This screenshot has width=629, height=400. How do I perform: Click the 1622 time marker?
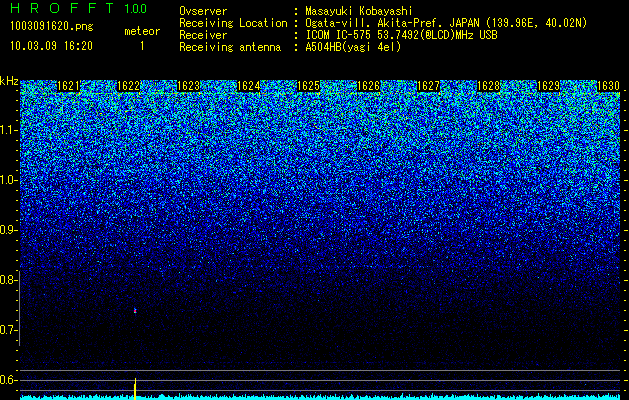click(x=128, y=86)
